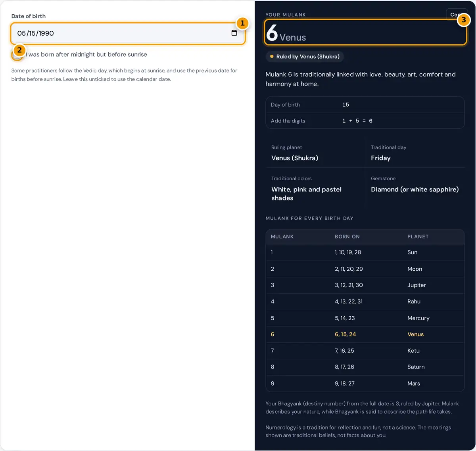Click the '9, 18, 27' cell
Image resolution: width=476 pixels, height=451 pixels.
point(345,384)
